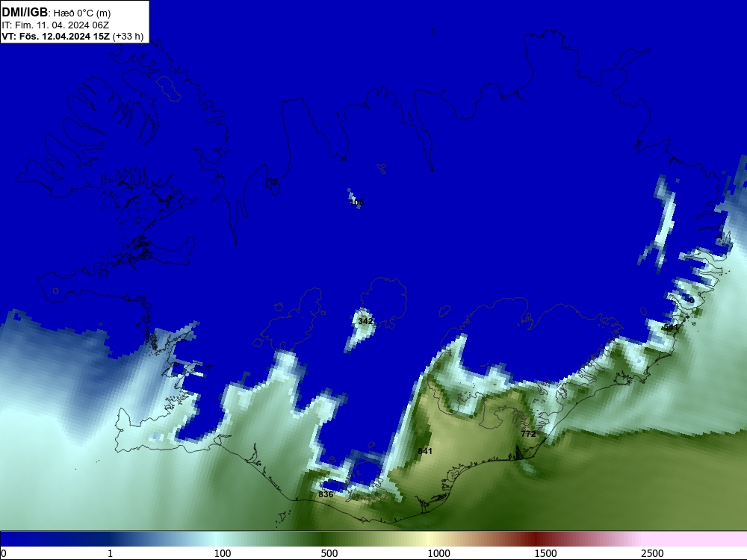
Task: Click the 836 value on the map
Action: point(326,494)
